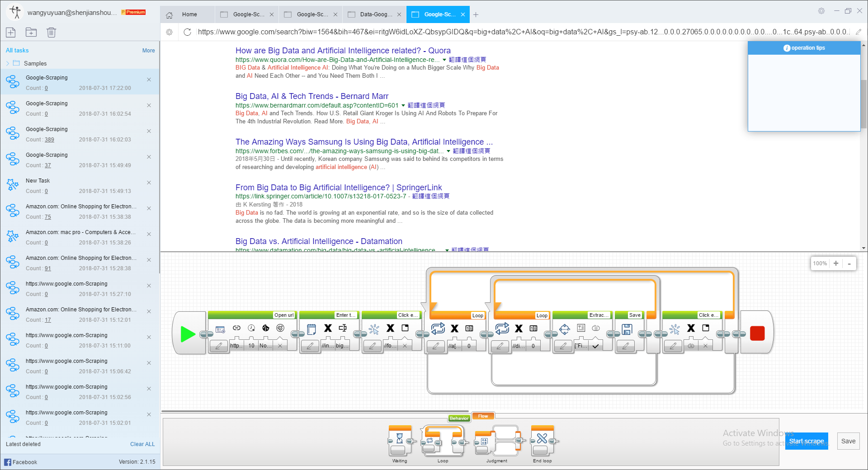Image resolution: width=868 pixels, height=470 pixels.
Task: Switch to the Data-Goog... tab
Action: tap(374, 14)
